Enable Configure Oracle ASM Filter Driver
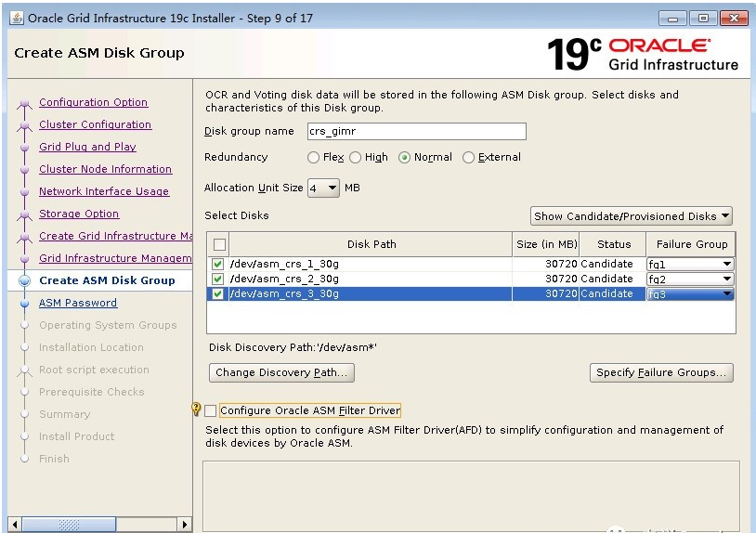Image resolution: width=756 pixels, height=533 pixels. tap(211, 410)
